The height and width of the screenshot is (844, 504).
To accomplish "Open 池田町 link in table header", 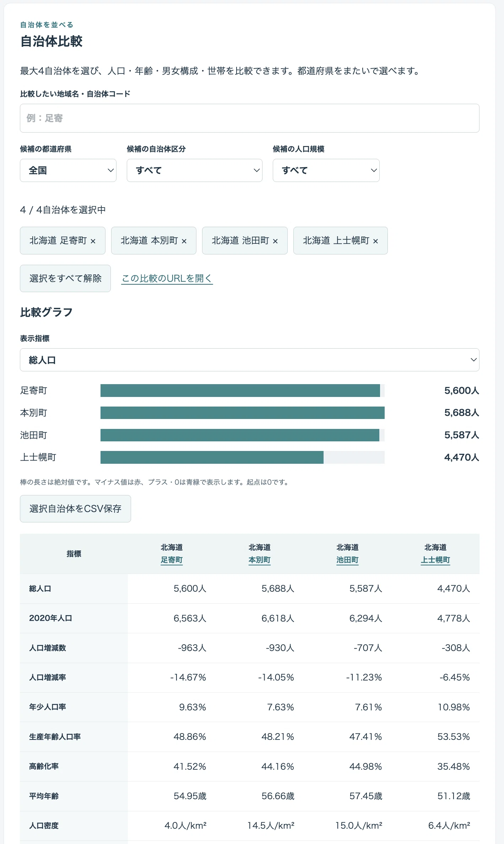I will pyautogui.click(x=347, y=560).
